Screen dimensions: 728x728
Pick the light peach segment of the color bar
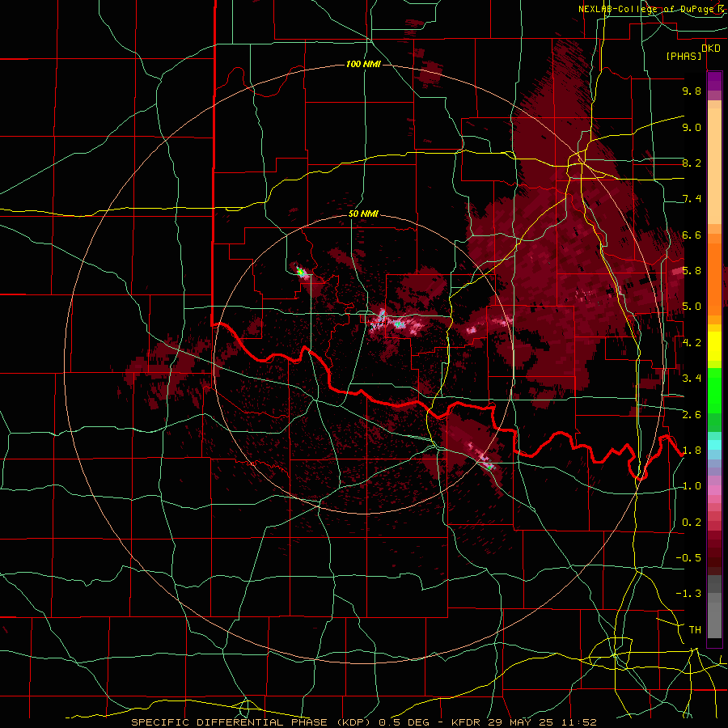tap(714, 166)
